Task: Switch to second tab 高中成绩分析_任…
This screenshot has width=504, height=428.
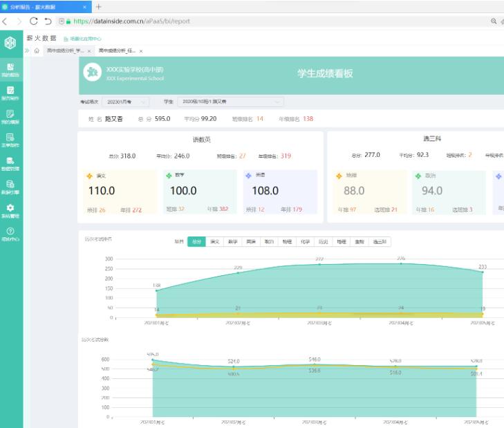Action: coord(118,50)
